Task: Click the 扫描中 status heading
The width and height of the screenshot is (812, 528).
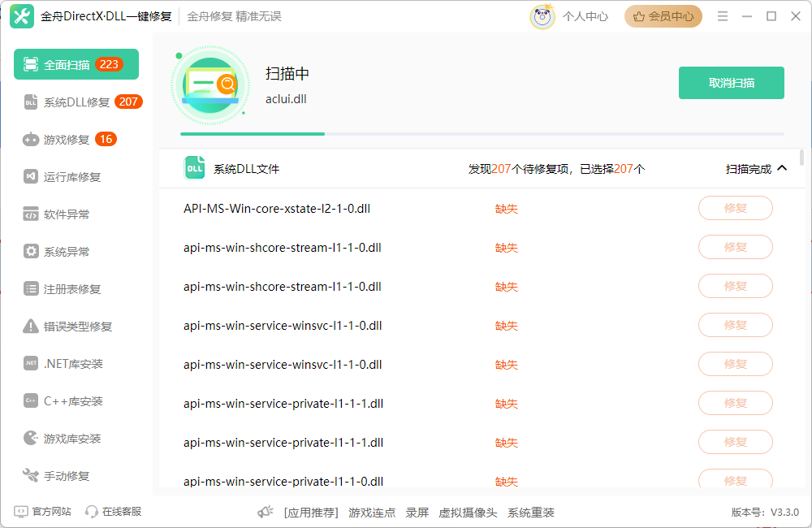Action: click(x=287, y=74)
